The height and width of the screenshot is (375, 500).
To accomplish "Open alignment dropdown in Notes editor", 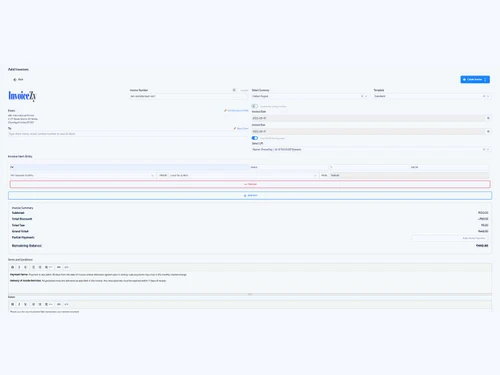I will point(49,304).
